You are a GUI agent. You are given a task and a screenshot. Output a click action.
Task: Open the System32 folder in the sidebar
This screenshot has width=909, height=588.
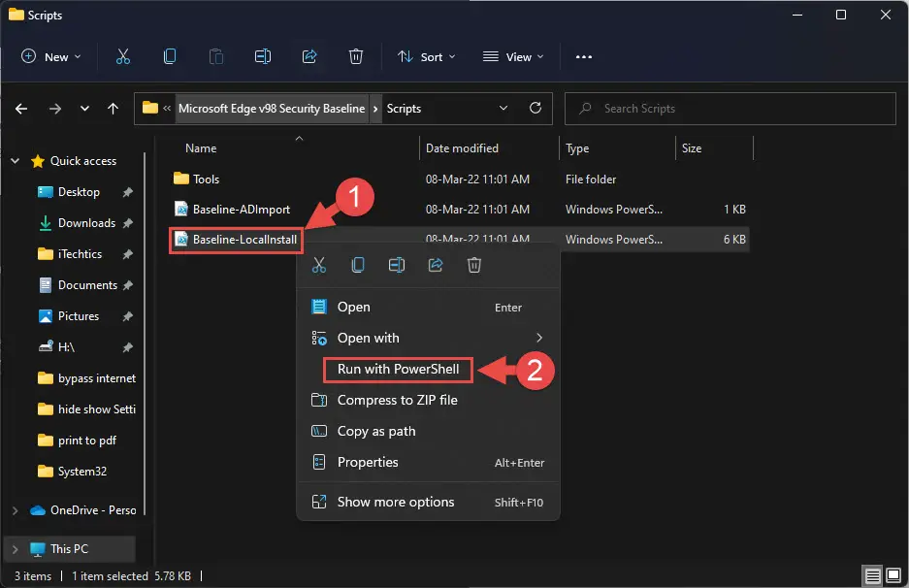(81, 472)
